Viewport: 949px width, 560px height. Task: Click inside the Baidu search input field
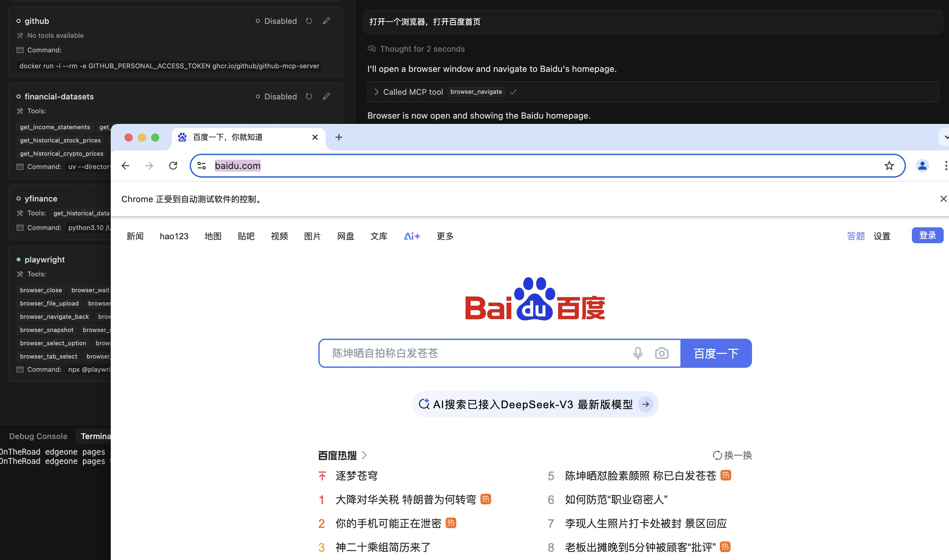pyautogui.click(x=472, y=353)
